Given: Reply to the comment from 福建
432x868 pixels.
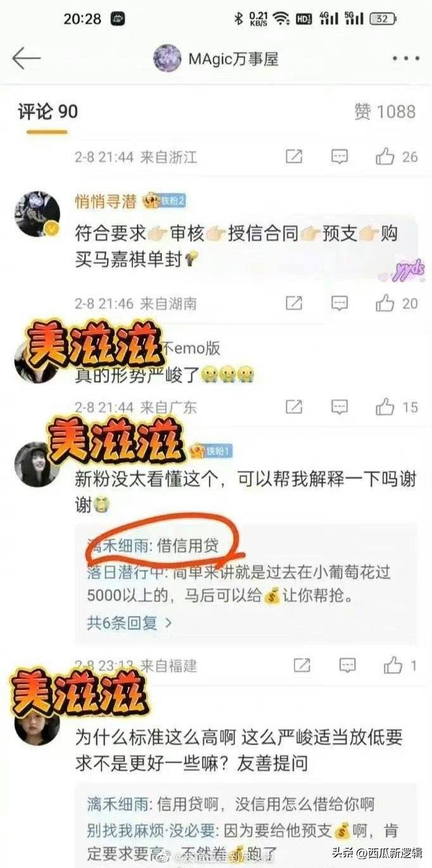Looking at the screenshot, I should [x=347, y=665].
